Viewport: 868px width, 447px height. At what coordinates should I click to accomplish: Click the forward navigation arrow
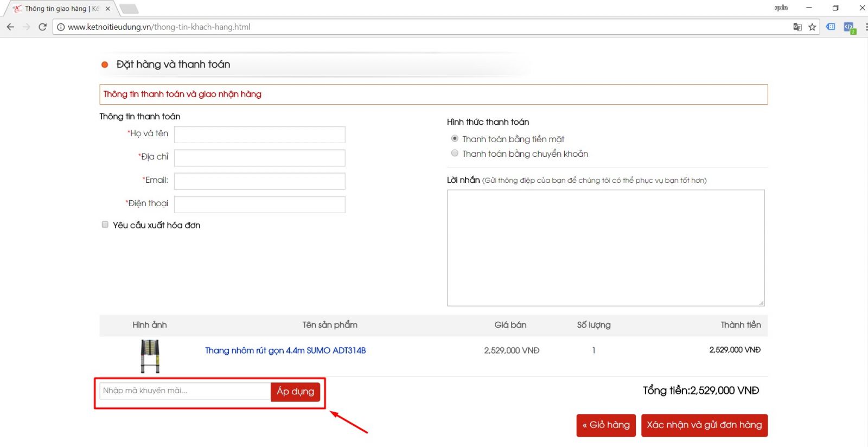point(26,27)
